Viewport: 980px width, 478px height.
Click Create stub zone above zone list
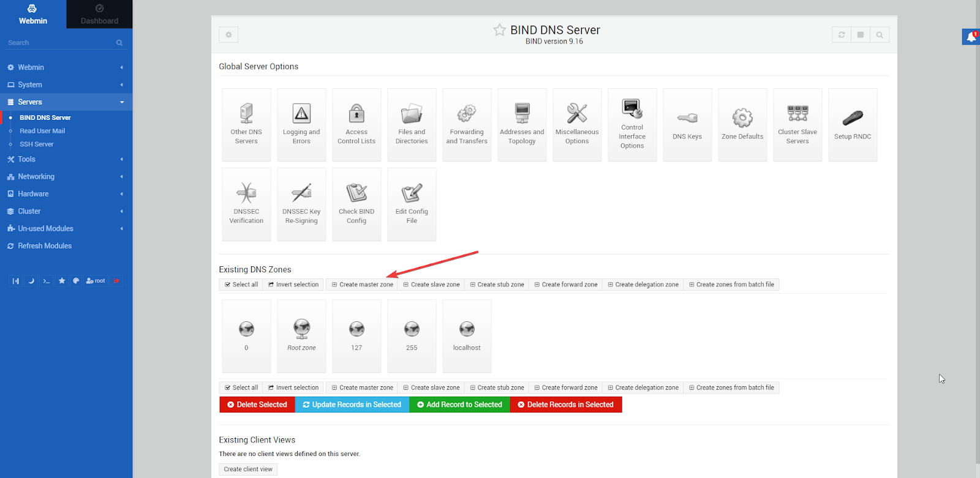pyautogui.click(x=497, y=285)
